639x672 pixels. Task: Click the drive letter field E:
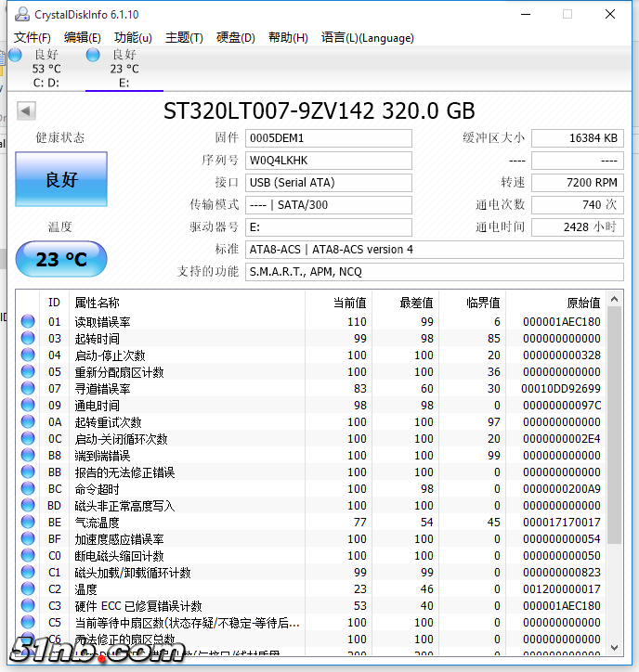(x=329, y=227)
